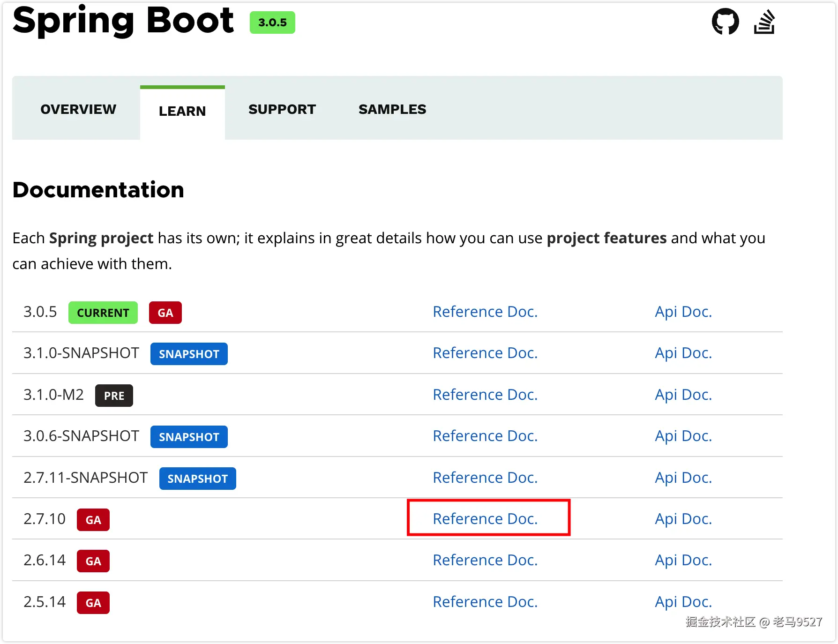Click the GA badge beside 2.7.10
This screenshot has height=644, width=838.
point(93,520)
